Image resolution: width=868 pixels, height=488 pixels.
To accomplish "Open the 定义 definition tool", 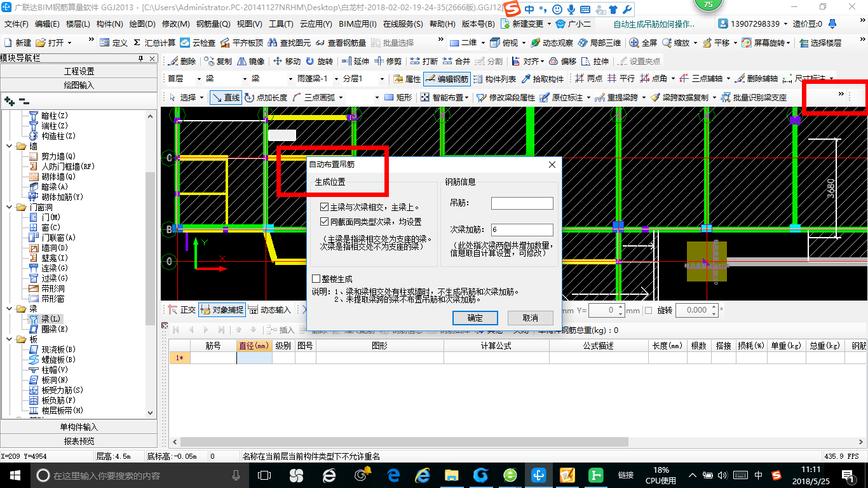I will pyautogui.click(x=114, y=43).
